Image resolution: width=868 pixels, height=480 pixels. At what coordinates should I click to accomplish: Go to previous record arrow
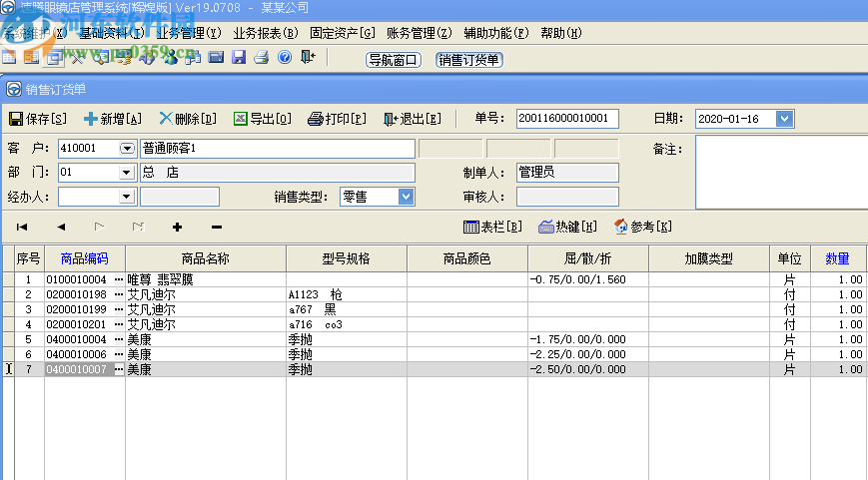tap(61, 227)
